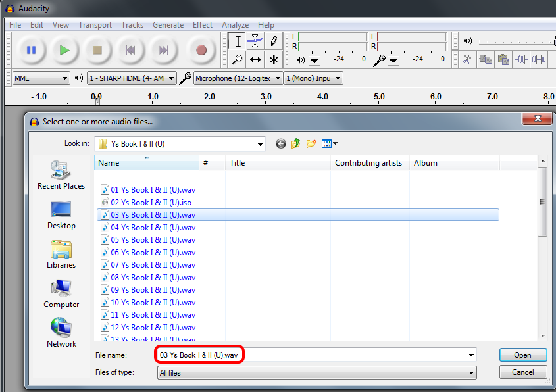Expand the Files of type dropdown
The height and width of the screenshot is (392, 556).
[316, 373]
